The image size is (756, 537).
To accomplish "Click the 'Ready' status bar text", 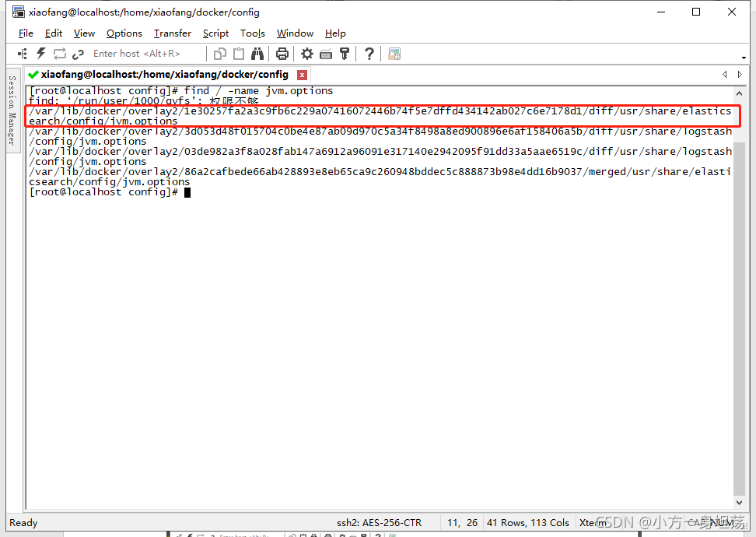I will [23, 522].
